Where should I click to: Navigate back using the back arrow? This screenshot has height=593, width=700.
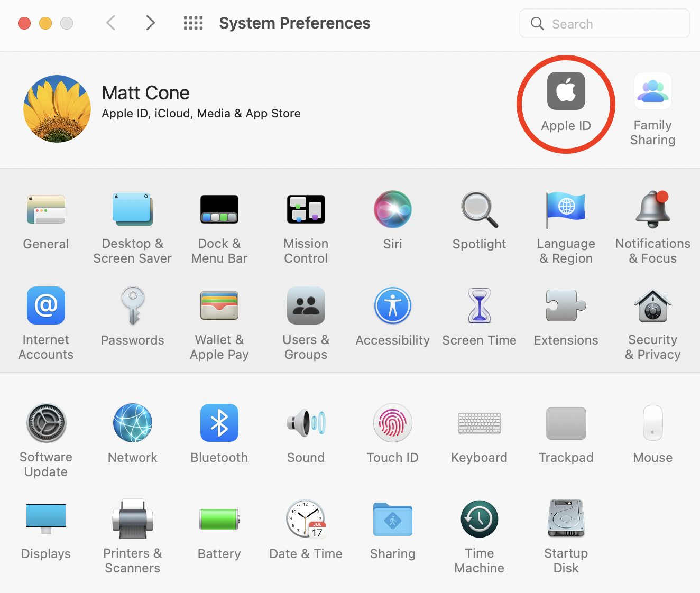click(x=110, y=23)
